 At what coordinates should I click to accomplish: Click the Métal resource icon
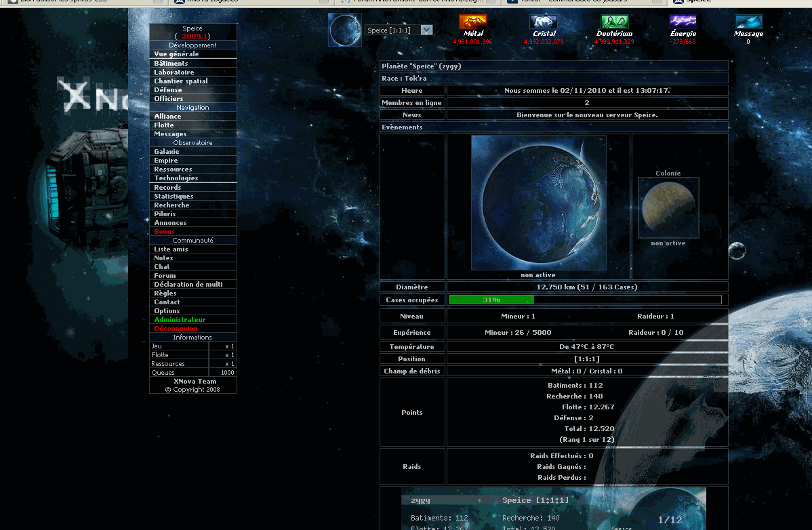473,22
